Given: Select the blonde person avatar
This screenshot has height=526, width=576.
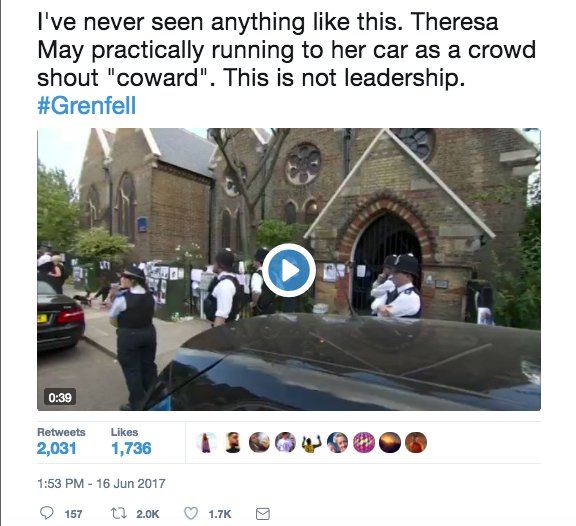Looking at the screenshot, I should pyautogui.click(x=338, y=442).
